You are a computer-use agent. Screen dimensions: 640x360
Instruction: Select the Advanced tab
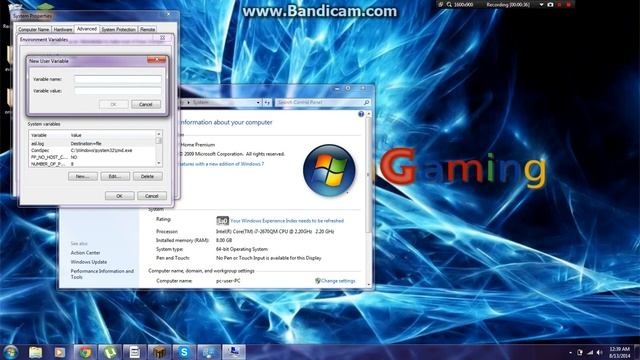coord(87,29)
